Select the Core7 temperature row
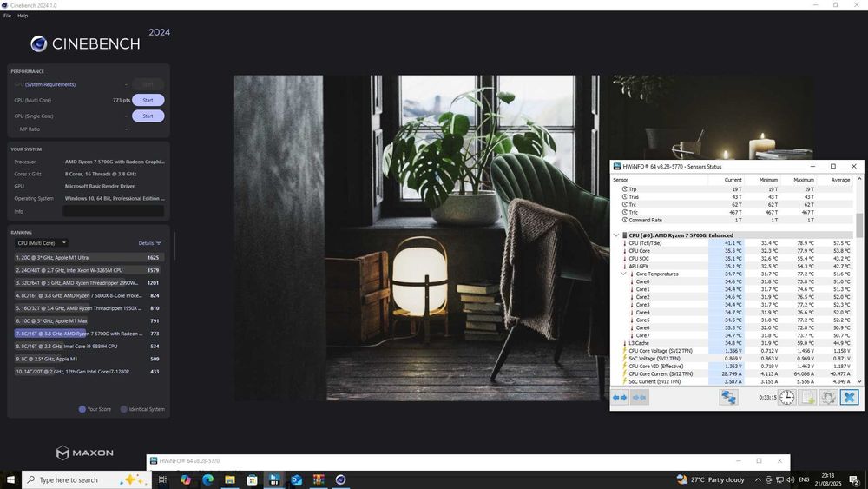 (x=733, y=335)
